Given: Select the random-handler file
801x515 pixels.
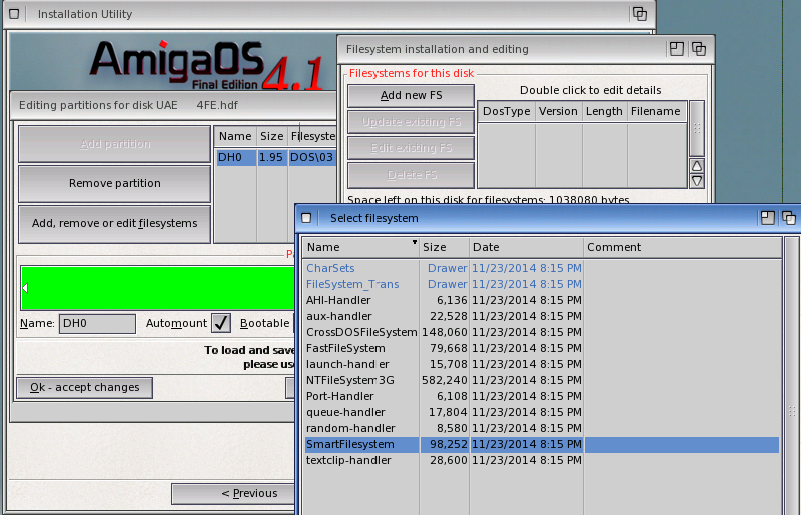Looking at the screenshot, I should 350,428.
